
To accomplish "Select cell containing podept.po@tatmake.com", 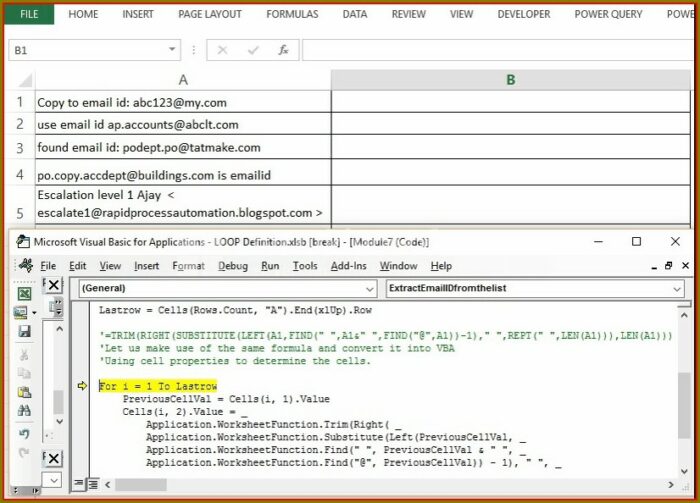I will pos(183,147).
